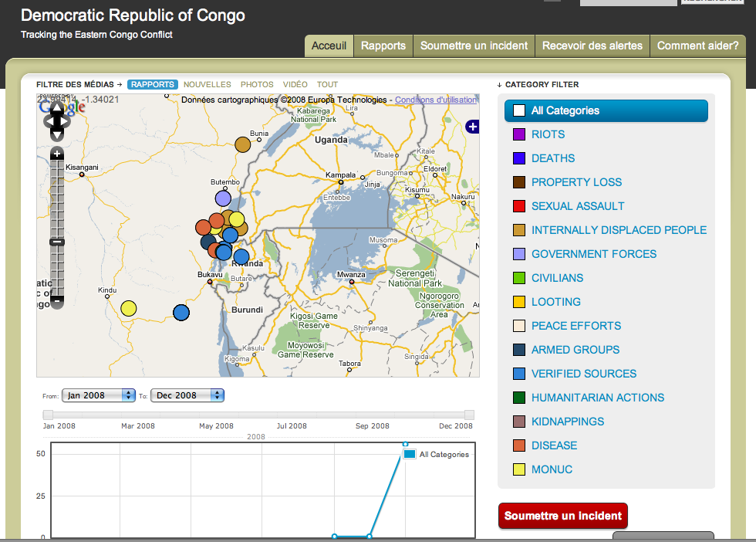Click blue marker above Rwanda label

tap(241, 257)
